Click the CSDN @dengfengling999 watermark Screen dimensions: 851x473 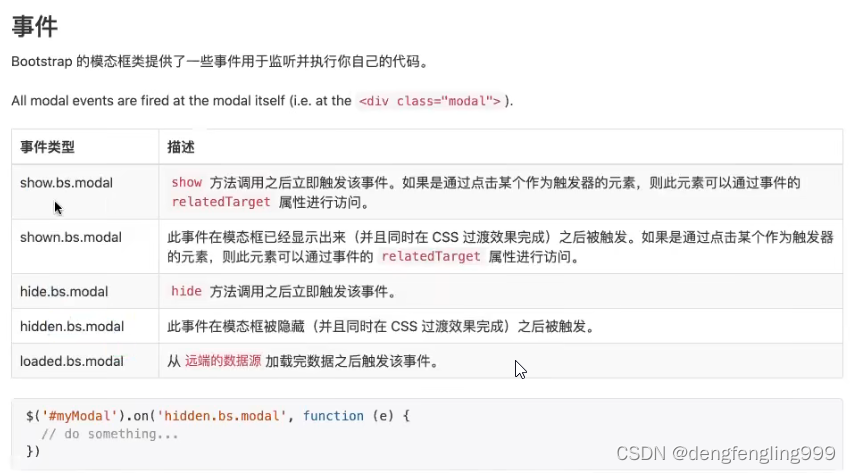point(726,453)
